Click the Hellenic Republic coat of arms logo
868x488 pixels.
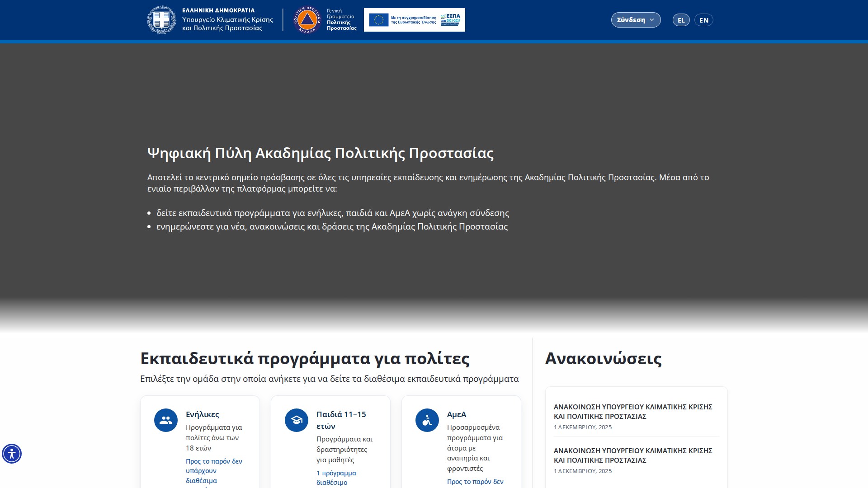(161, 20)
